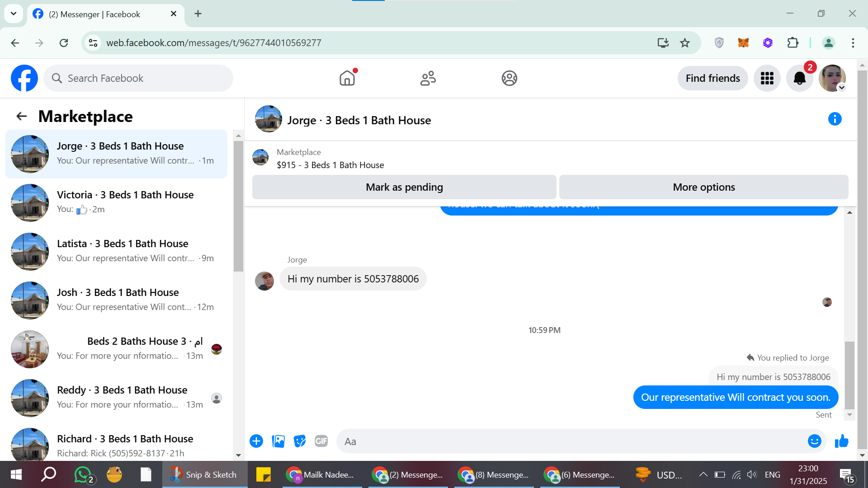
Task: Open the tab search dropdown
Action: click(14, 14)
